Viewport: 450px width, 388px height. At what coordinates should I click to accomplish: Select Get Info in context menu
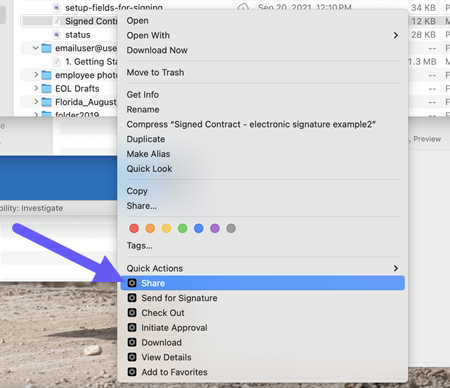click(x=142, y=95)
